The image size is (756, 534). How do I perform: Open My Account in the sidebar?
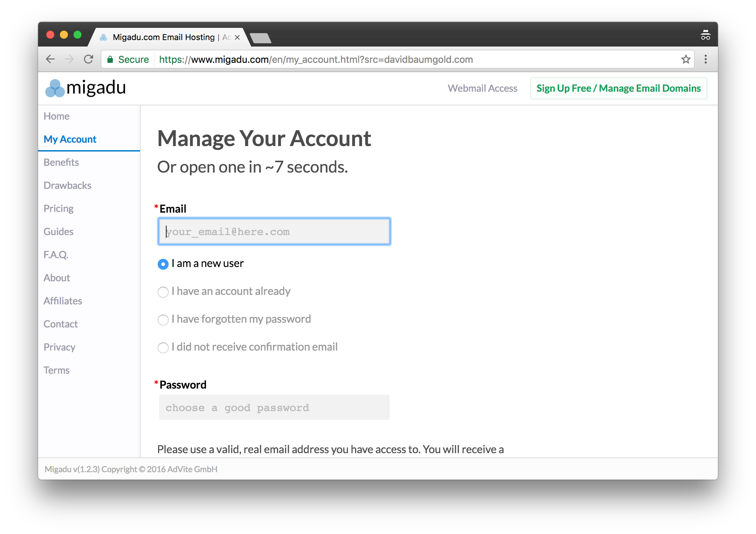[70, 139]
